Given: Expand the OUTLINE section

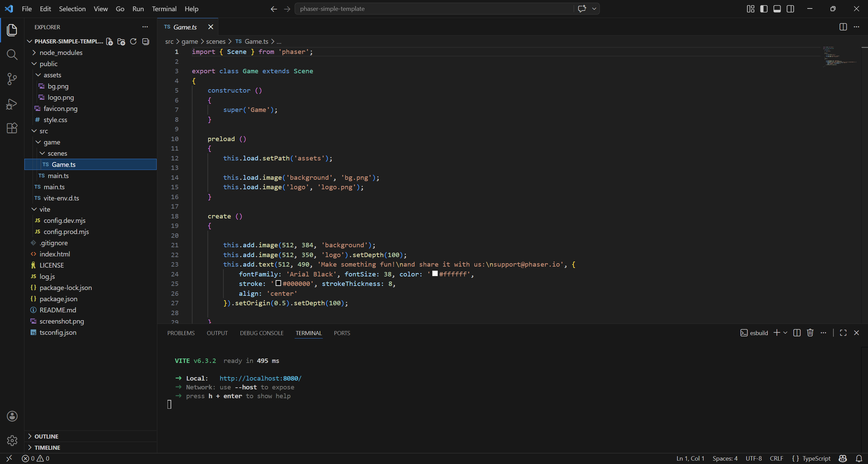Looking at the screenshot, I should pos(46,437).
